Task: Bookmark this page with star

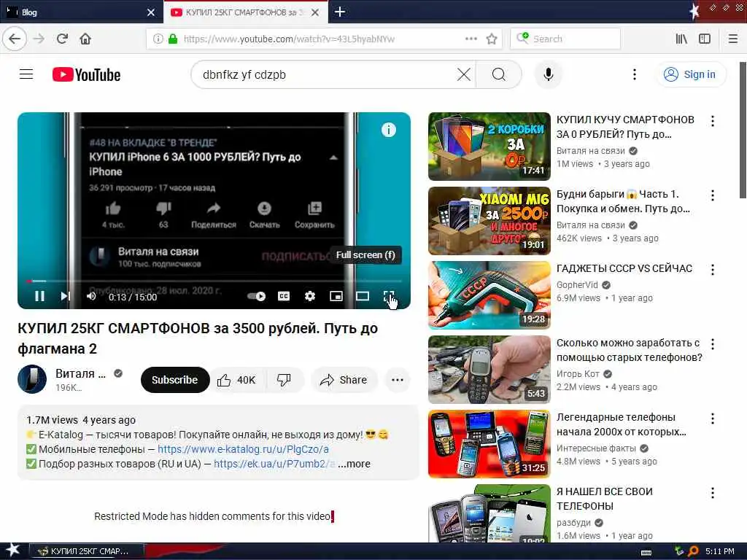Action: coord(492,39)
